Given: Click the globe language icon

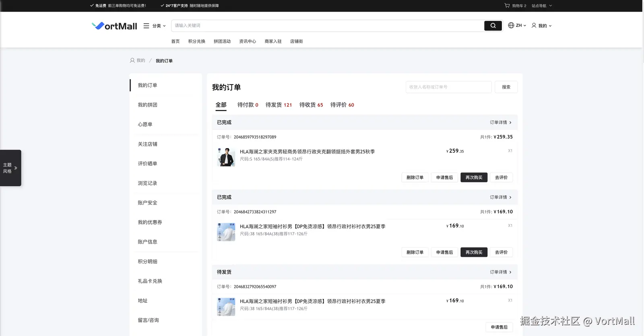Looking at the screenshot, I should (511, 25).
